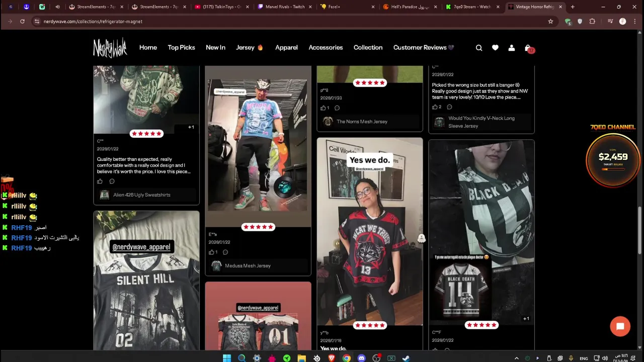
Task: Open the Black Death jersey review photo
Action: click(481, 231)
